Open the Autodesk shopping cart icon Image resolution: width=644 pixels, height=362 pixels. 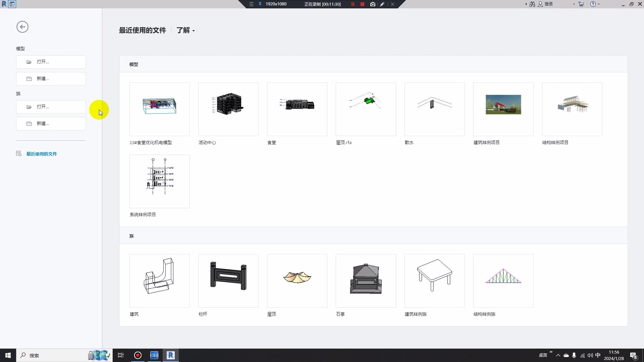(581, 4)
